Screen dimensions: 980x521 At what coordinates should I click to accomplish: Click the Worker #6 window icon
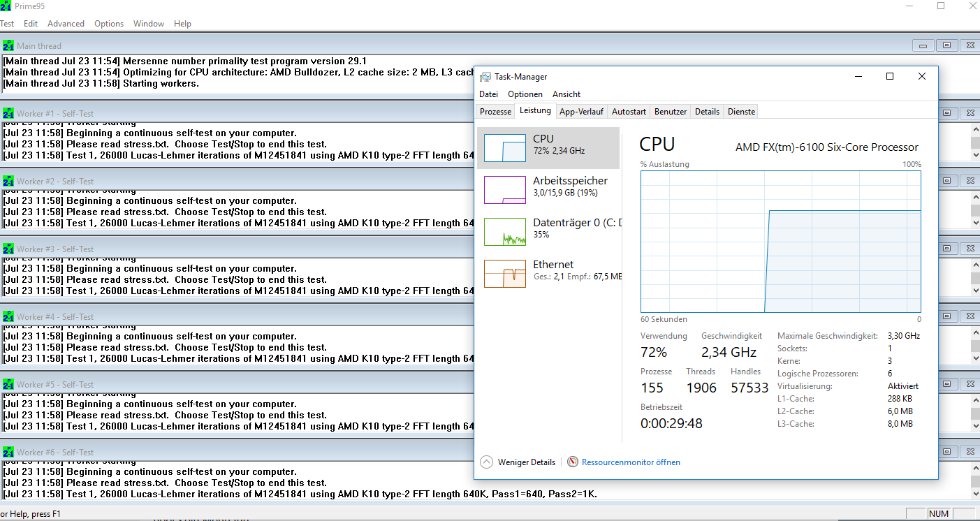coord(8,452)
